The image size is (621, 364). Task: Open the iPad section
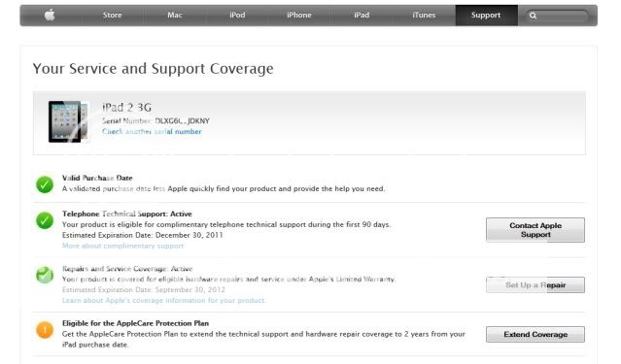362,15
